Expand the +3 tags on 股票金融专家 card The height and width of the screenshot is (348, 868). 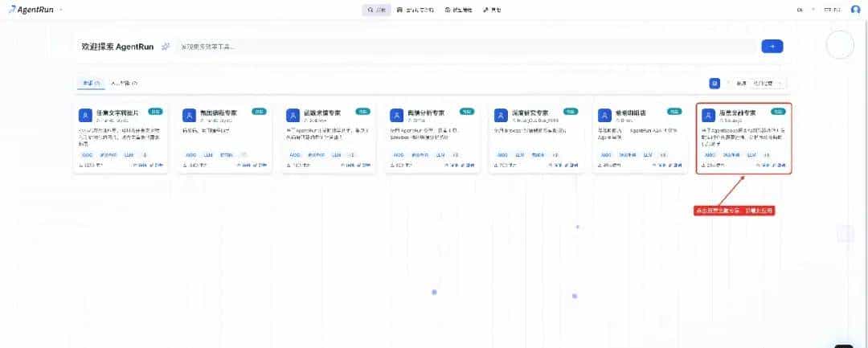(767, 155)
